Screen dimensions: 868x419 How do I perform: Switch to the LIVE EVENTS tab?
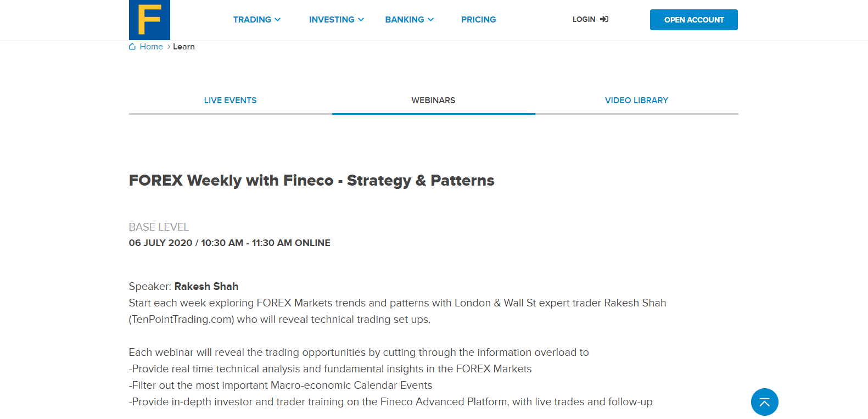230,100
